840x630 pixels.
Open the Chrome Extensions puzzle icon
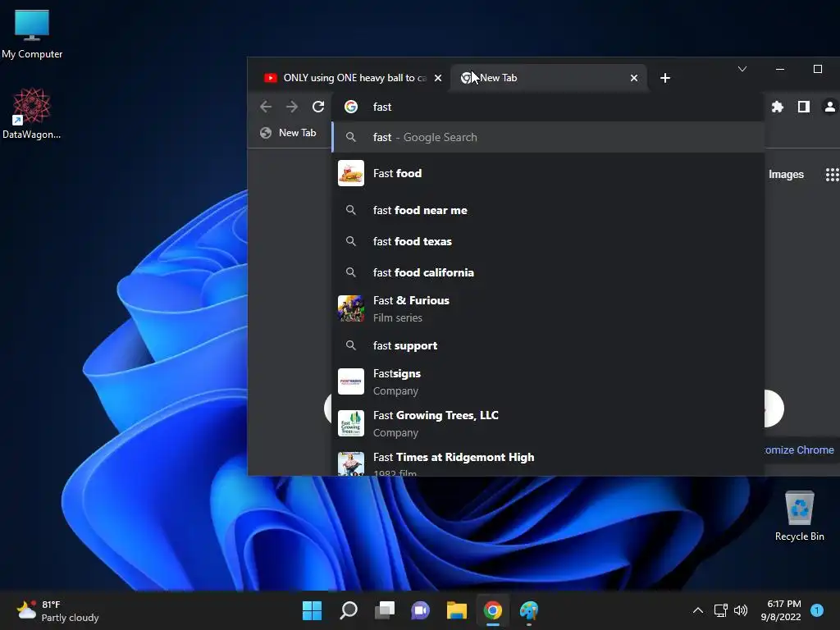point(778,107)
